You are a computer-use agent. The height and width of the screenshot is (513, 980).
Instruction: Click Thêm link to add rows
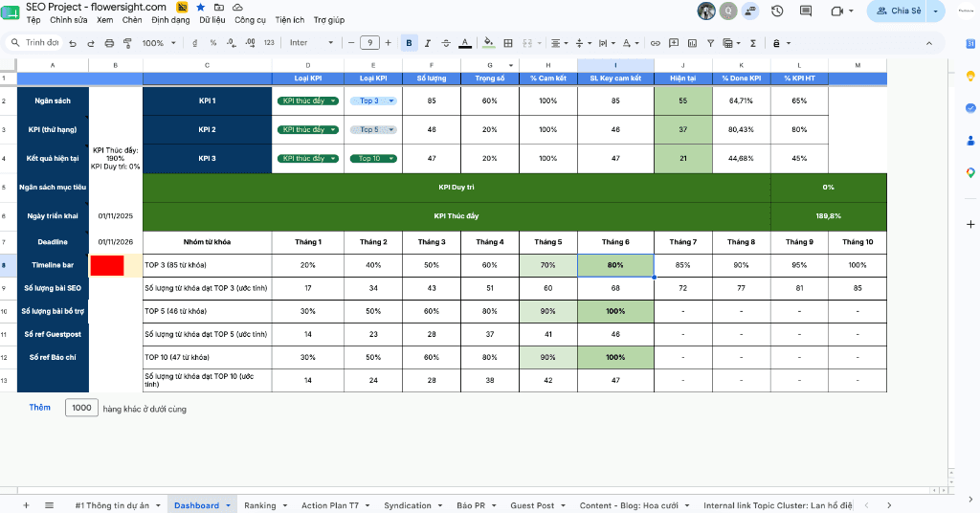pyautogui.click(x=39, y=408)
